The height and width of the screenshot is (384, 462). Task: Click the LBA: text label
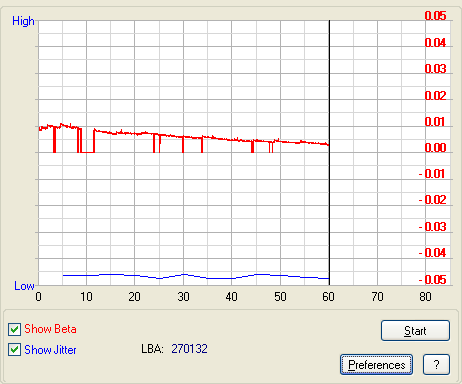coord(152,349)
